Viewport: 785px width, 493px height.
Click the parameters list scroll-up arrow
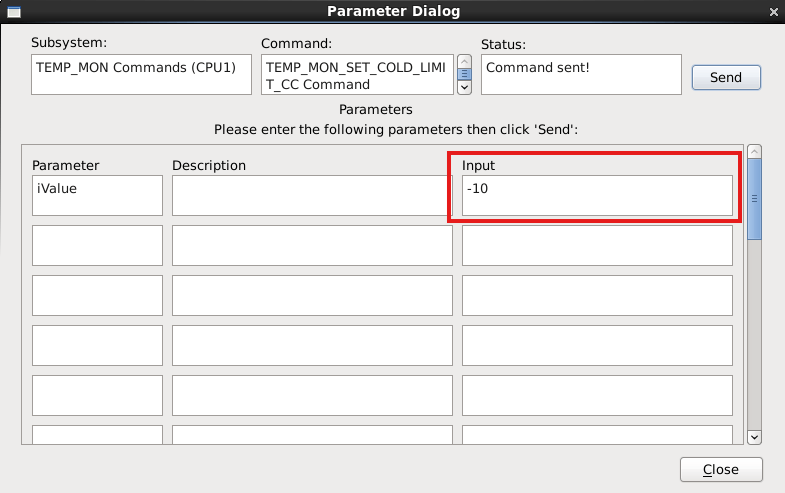coord(754,152)
